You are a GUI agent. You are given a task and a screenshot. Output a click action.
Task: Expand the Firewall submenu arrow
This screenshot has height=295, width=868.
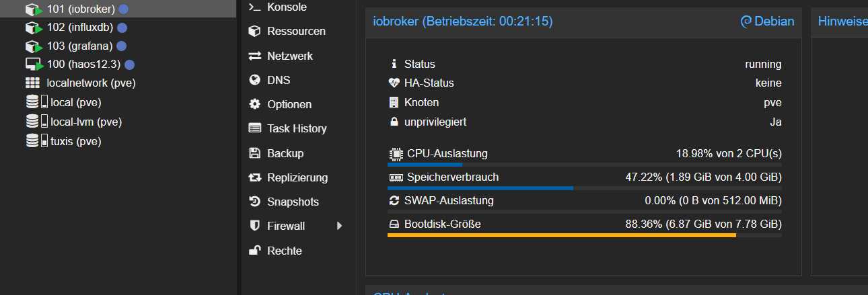tap(340, 226)
